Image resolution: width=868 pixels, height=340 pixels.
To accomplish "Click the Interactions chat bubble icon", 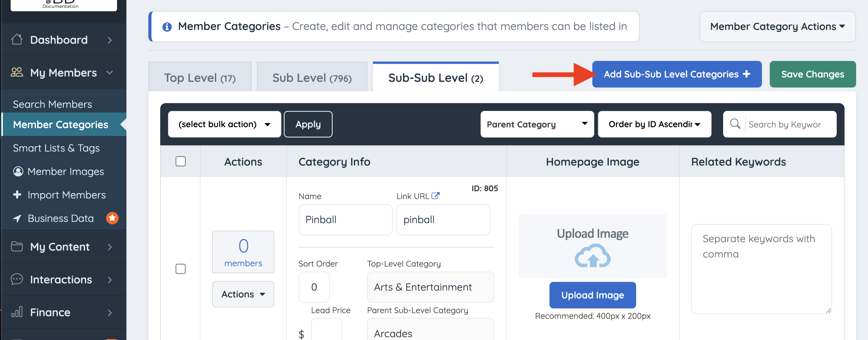I will [x=17, y=279].
